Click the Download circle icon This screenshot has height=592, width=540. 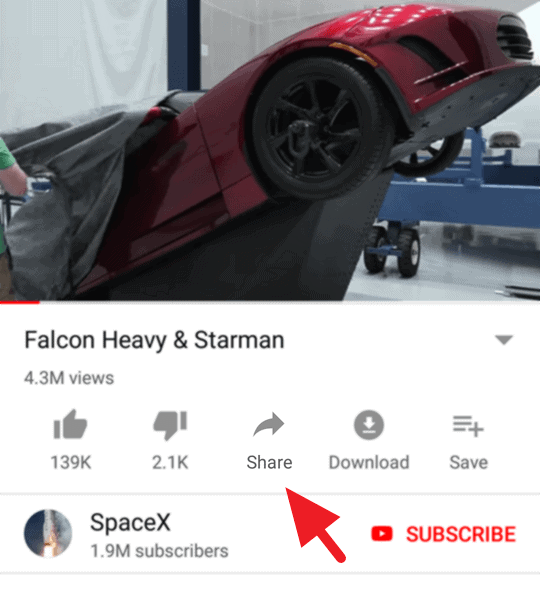pos(369,425)
